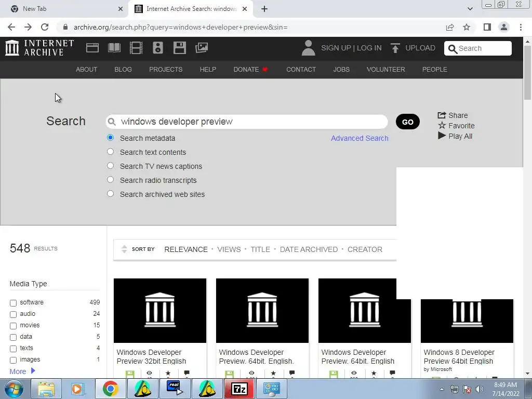Sort results by DATE ARCHIVED
Viewport: 532px width, 399px height.
[309, 249]
